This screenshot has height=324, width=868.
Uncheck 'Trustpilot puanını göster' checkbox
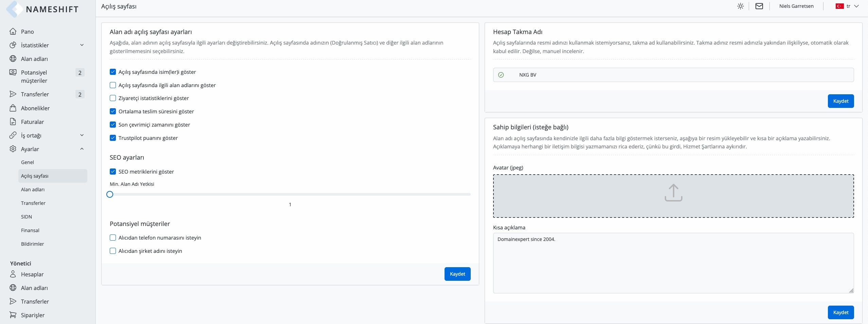coord(113,138)
